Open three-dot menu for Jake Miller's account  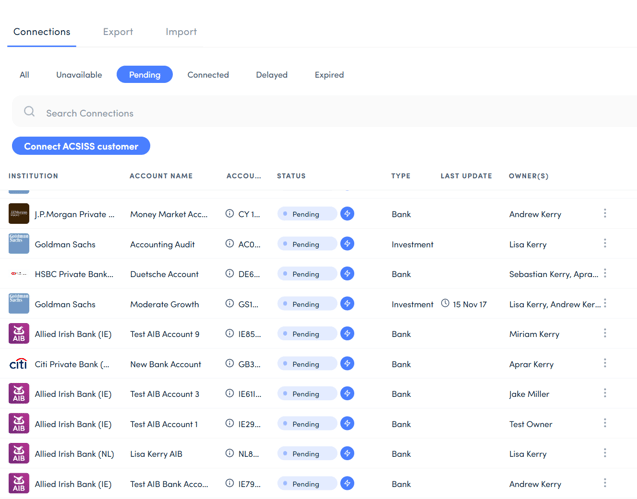coord(605,394)
